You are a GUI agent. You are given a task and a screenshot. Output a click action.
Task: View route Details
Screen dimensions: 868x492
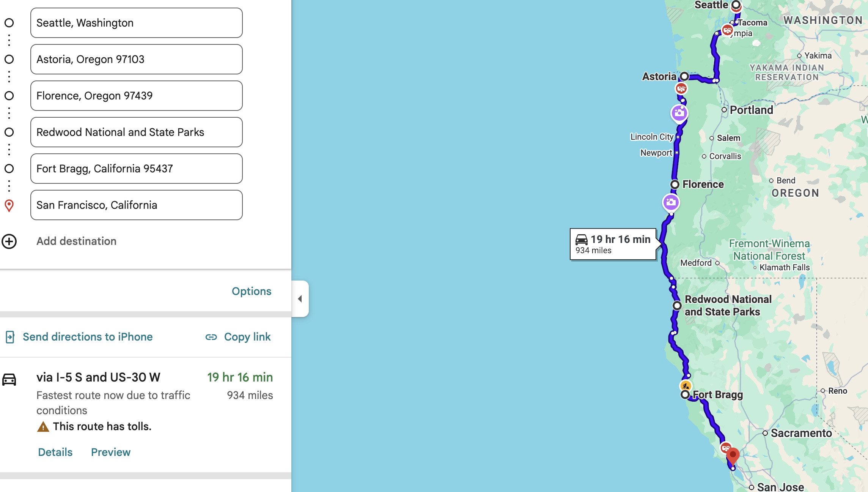(55, 452)
